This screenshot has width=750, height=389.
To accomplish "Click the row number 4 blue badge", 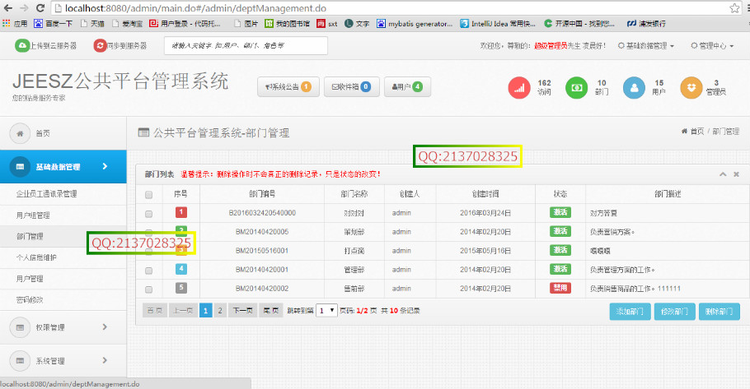I will coord(181,269).
